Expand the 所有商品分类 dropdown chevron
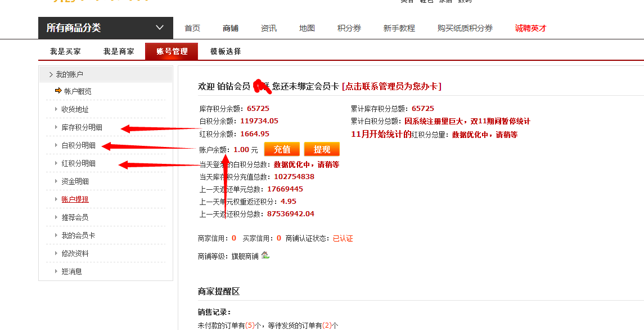The height and width of the screenshot is (330, 644). click(x=160, y=28)
